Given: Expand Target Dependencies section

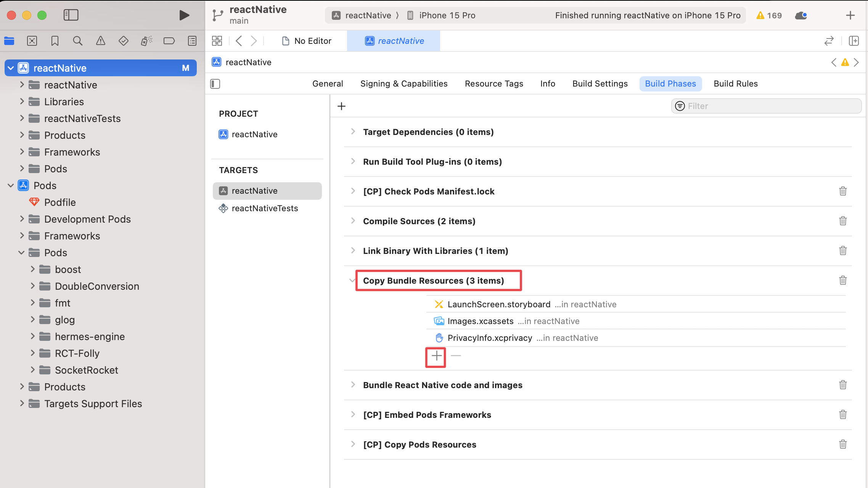Looking at the screenshot, I should [353, 132].
